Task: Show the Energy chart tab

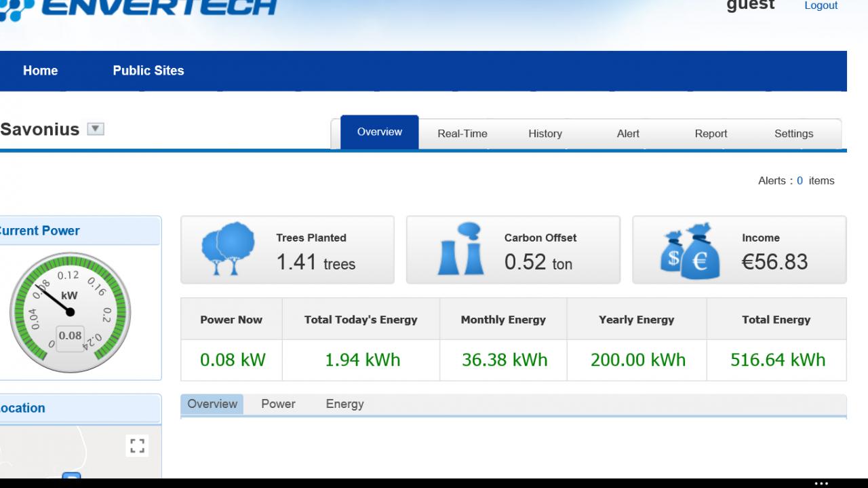Action: click(x=344, y=404)
